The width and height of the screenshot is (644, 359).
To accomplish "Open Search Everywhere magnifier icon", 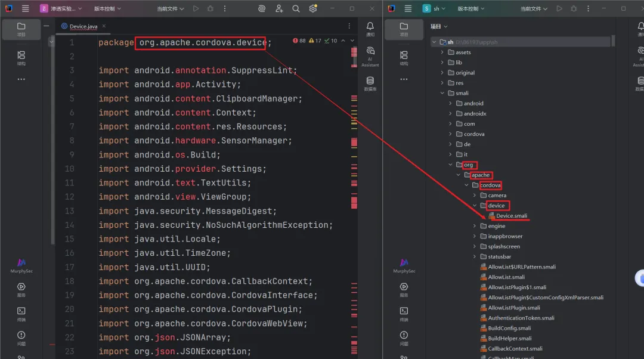I will click(296, 8).
